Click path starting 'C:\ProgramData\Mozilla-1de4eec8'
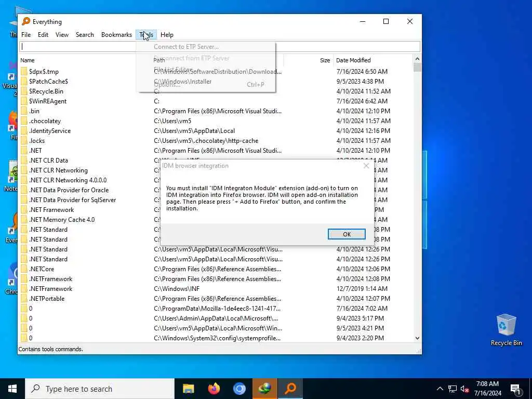Image resolution: width=532 pixels, height=399 pixels. pos(217,309)
